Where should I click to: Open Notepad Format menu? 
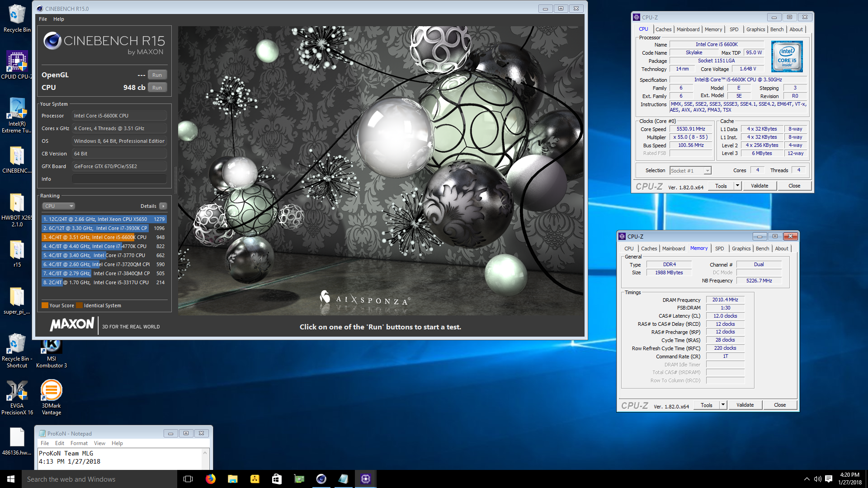tap(79, 443)
